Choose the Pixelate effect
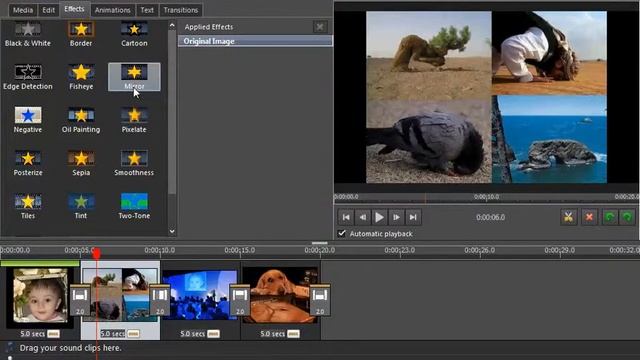The image size is (640, 360). click(134, 120)
